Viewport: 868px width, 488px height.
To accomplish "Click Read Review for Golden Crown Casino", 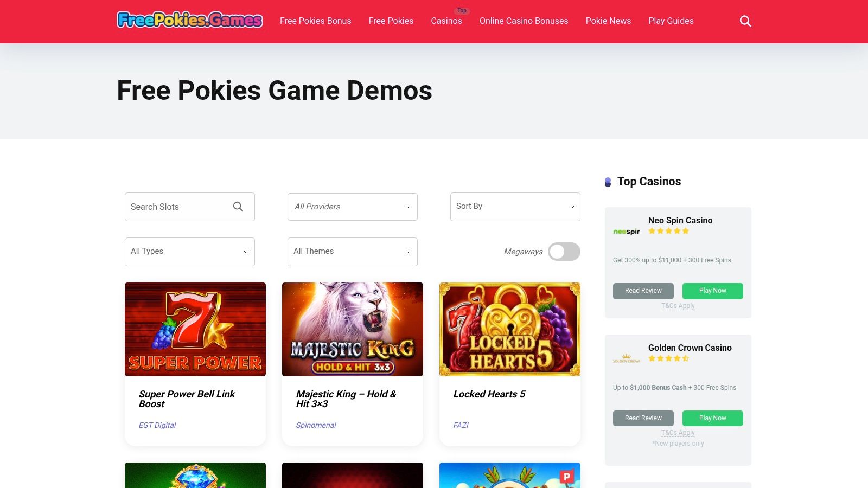I will pyautogui.click(x=643, y=418).
